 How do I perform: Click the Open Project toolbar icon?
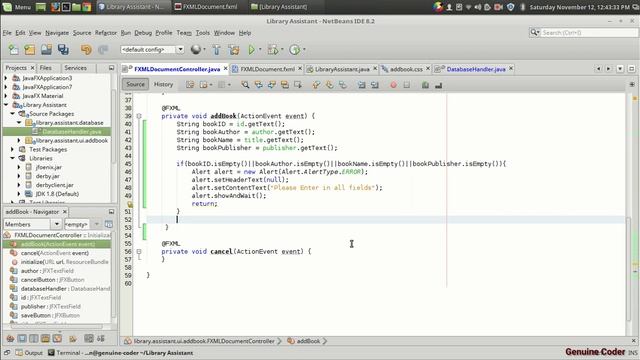point(46,50)
